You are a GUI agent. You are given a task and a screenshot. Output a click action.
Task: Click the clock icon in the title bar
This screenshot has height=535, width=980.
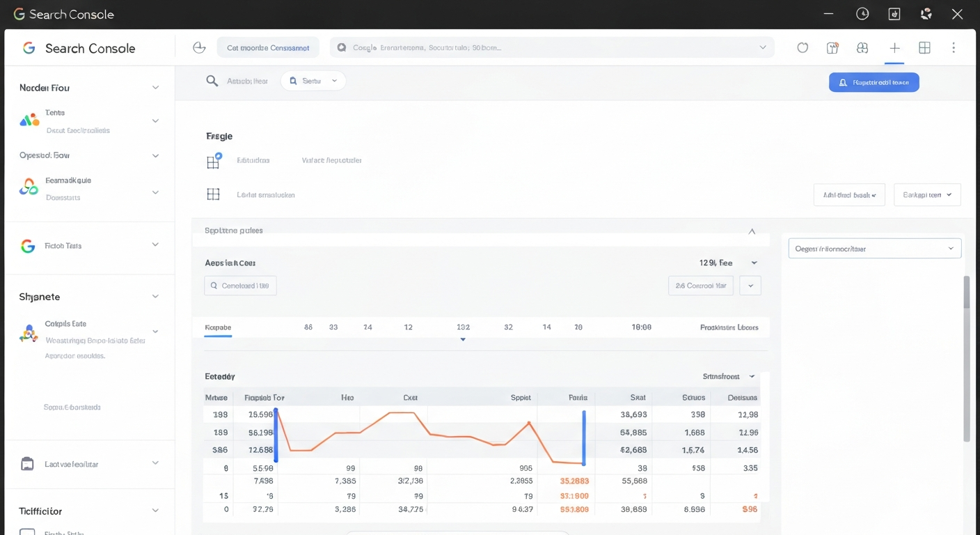(862, 14)
